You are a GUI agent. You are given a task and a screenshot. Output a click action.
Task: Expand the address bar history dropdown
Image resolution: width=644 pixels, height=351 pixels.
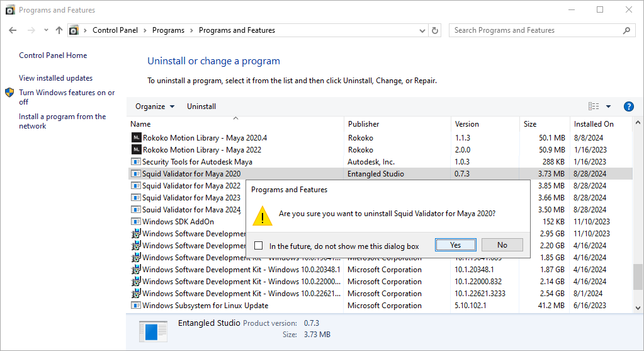(x=422, y=30)
